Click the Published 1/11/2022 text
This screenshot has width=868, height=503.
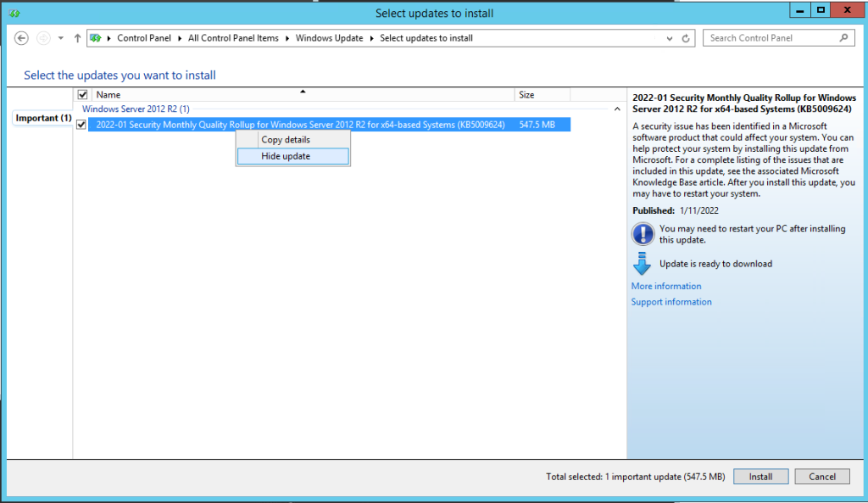pyautogui.click(x=676, y=210)
